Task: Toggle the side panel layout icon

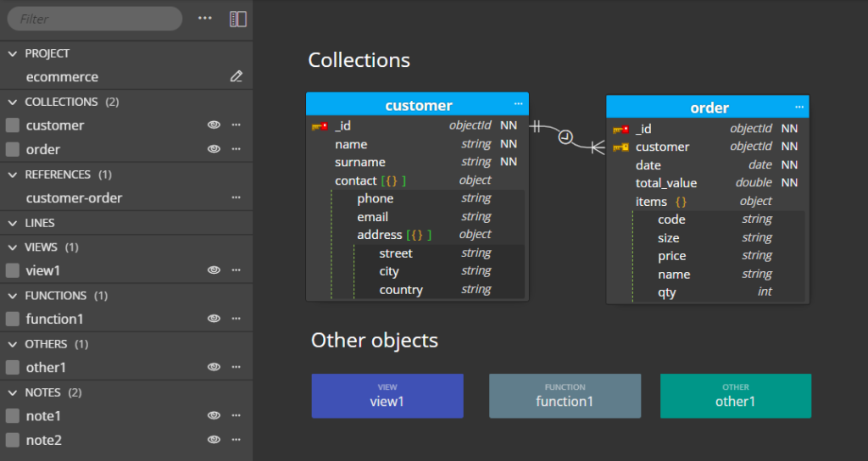Action: pos(238,19)
